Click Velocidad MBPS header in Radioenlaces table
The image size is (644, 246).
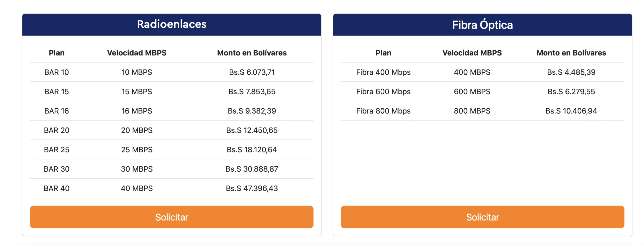point(137,53)
